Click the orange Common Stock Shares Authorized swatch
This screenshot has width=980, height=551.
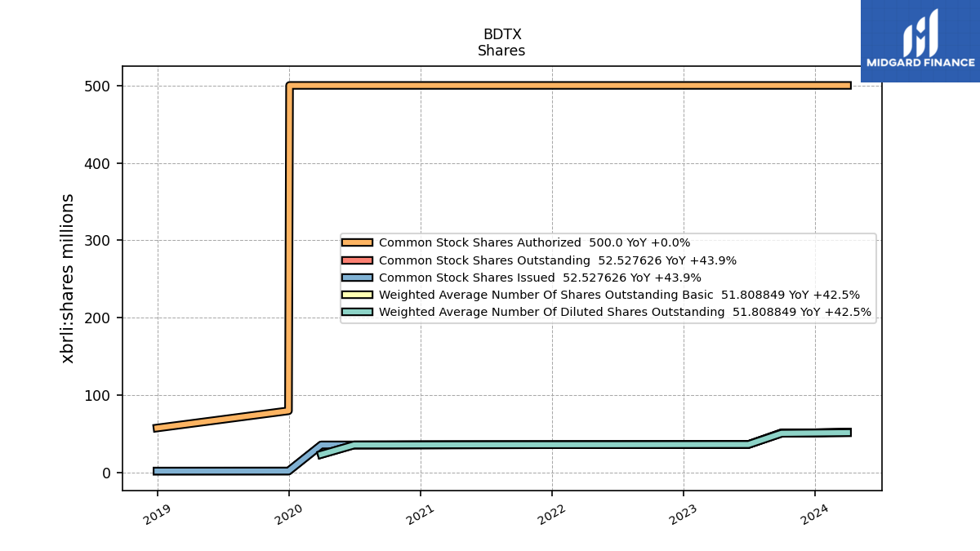(358, 242)
